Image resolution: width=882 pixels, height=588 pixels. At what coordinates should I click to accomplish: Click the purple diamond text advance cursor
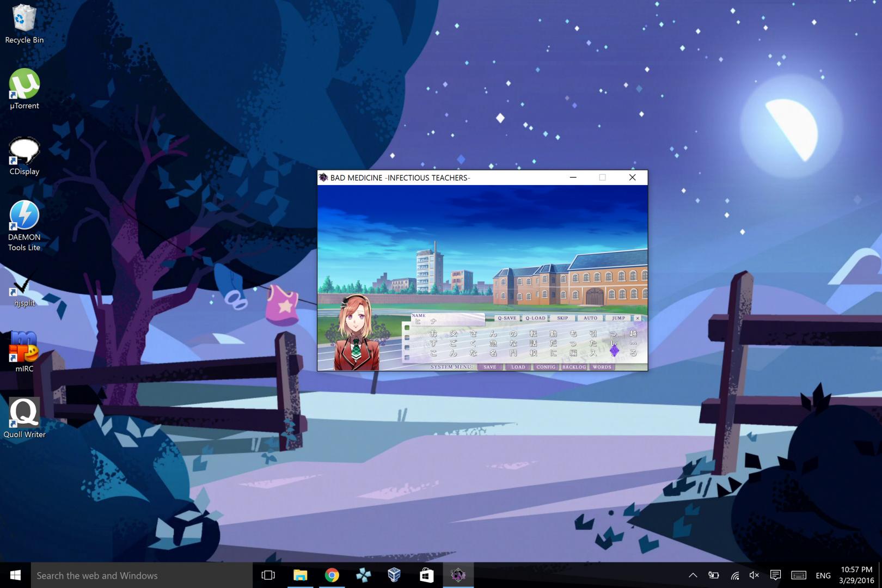[x=614, y=351]
